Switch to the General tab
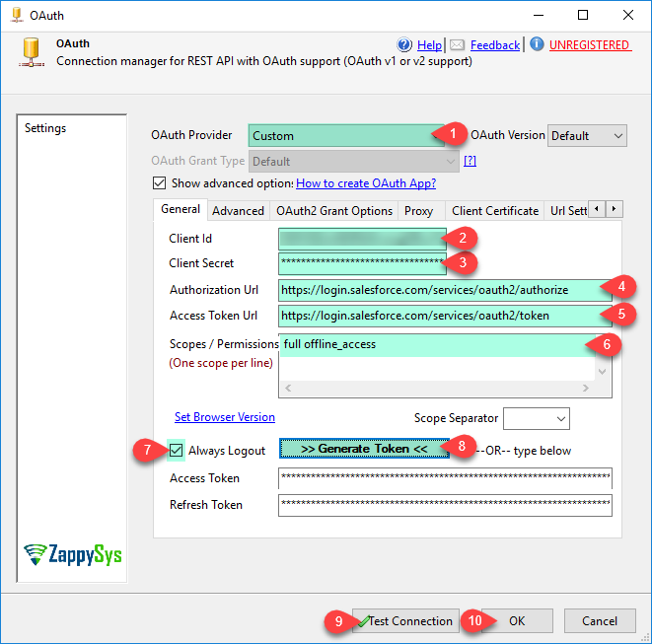Image resolution: width=652 pixels, height=644 pixels. (x=181, y=209)
